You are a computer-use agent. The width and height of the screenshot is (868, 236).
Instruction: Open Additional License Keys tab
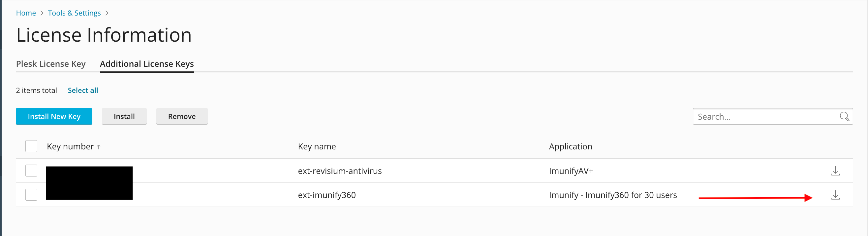[x=146, y=64]
